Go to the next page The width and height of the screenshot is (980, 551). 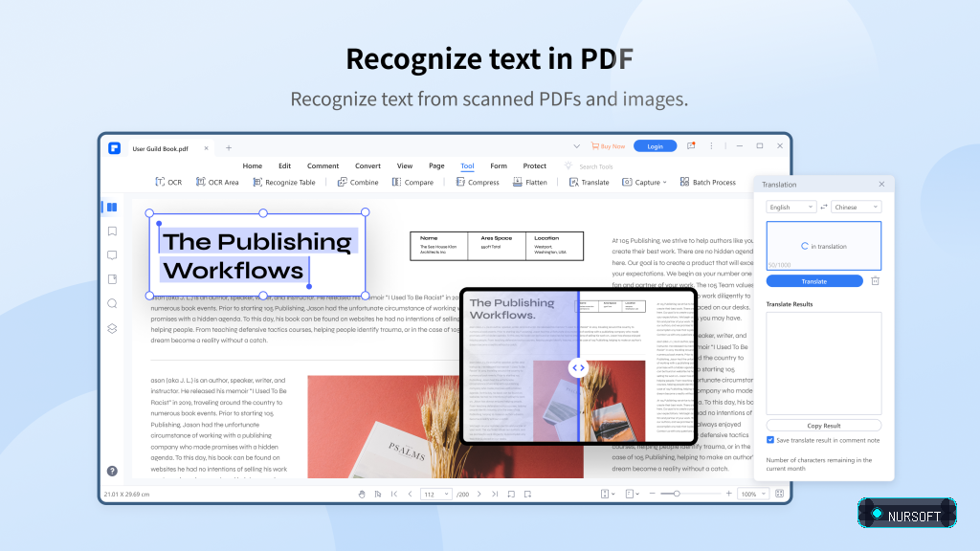(479, 495)
